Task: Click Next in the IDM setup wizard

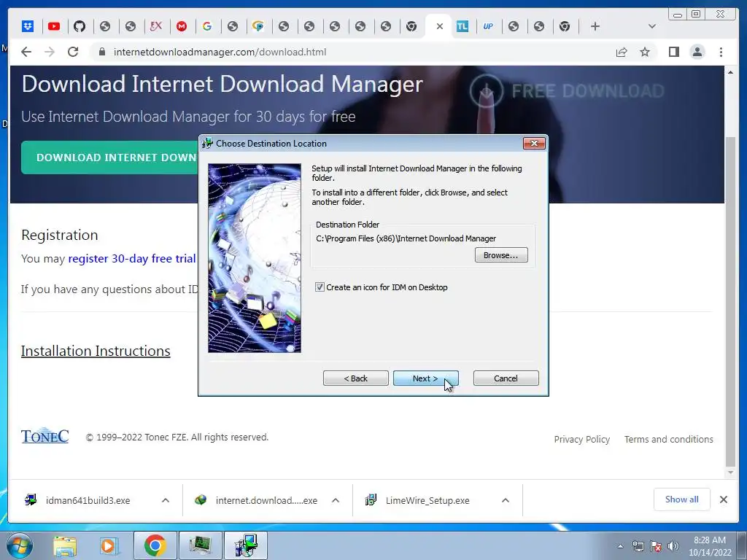Action: click(x=426, y=378)
